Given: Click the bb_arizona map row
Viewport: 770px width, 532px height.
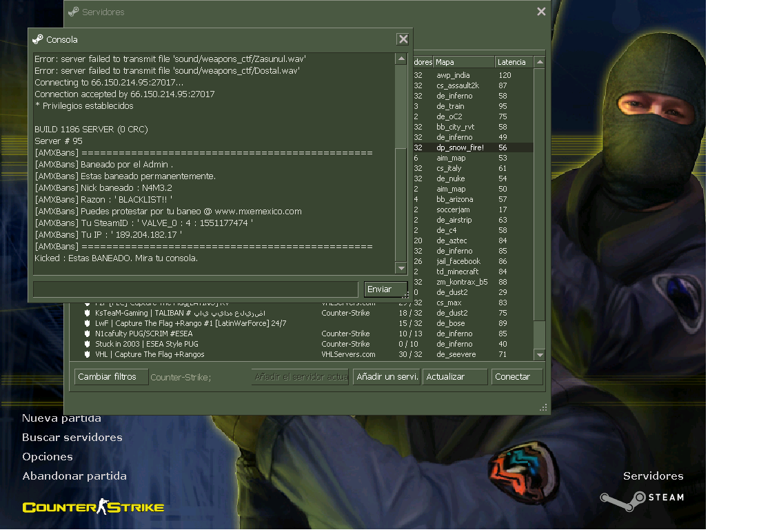Looking at the screenshot, I should click(474, 199).
